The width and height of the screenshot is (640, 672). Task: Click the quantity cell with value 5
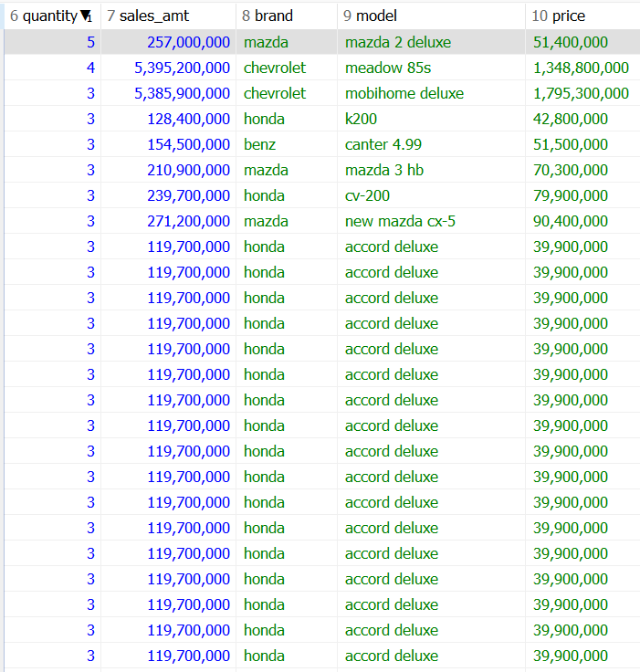coord(52,42)
